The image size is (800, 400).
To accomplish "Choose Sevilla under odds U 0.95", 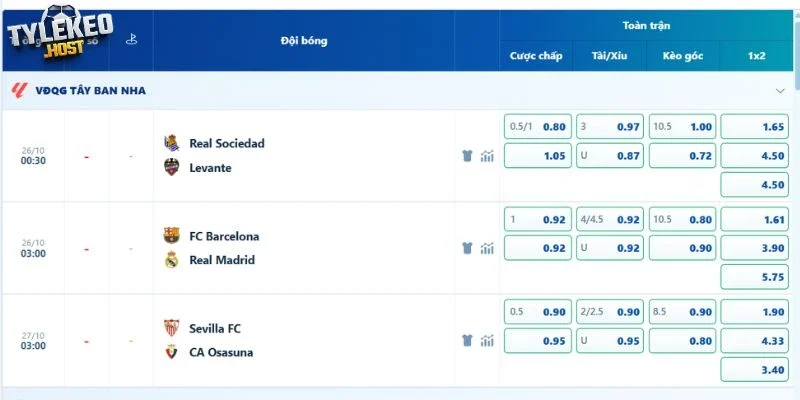I will click(610, 341).
